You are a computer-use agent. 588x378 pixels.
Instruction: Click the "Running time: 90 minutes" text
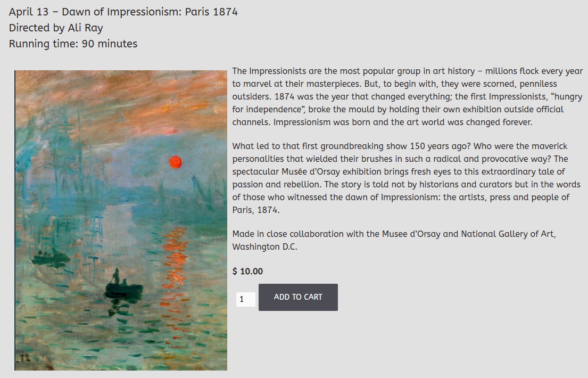click(73, 44)
